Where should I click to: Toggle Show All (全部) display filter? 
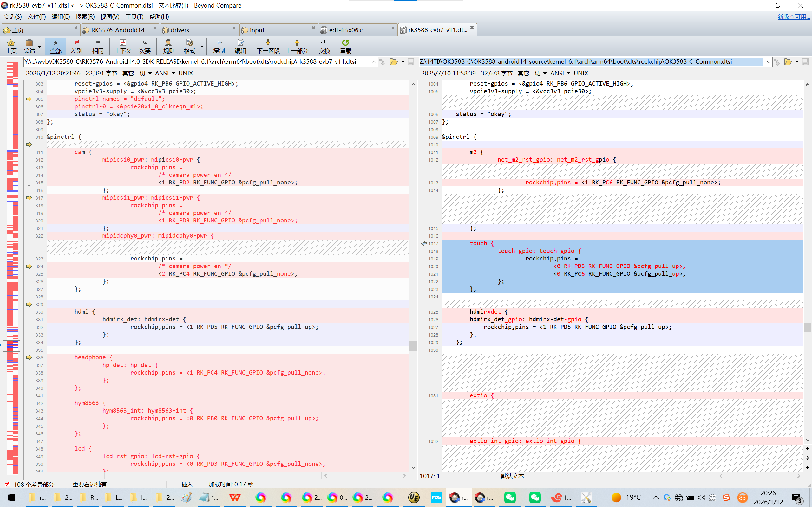[x=56, y=46]
